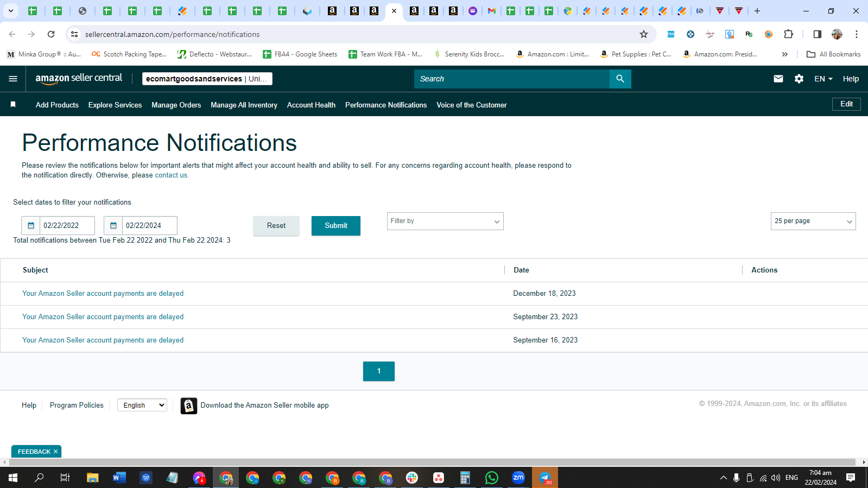Viewport: 868px width, 488px height.
Task: Open Explore Services in the navigation bar
Action: [x=115, y=105]
